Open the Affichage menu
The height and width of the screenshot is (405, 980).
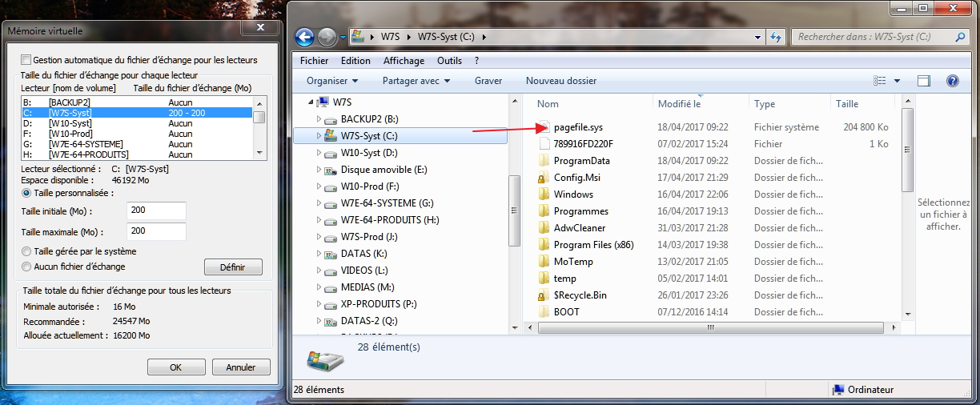(404, 61)
